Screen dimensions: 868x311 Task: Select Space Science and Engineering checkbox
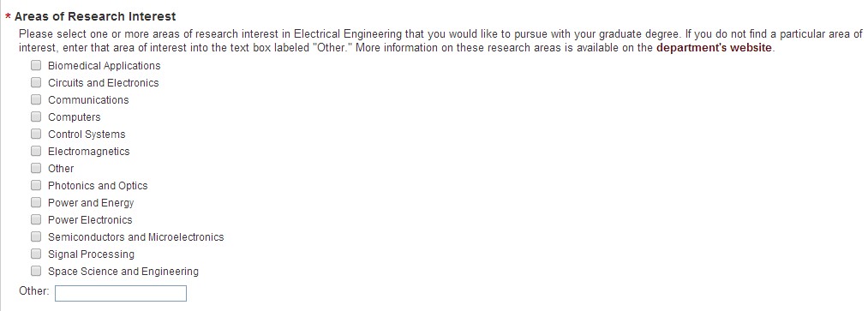click(x=36, y=271)
